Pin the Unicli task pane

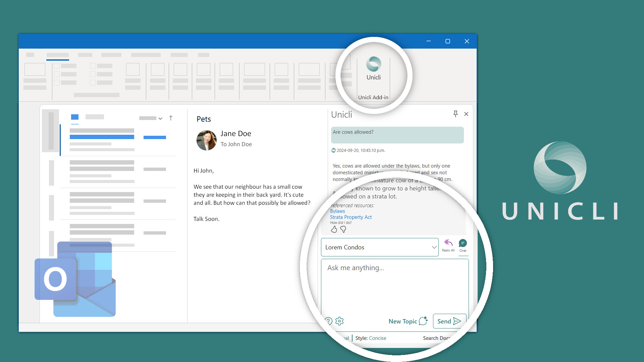pos(455,114)
